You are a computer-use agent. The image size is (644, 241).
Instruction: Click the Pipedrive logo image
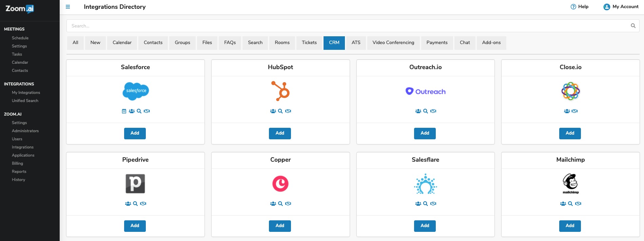click(x=135, y=184)
